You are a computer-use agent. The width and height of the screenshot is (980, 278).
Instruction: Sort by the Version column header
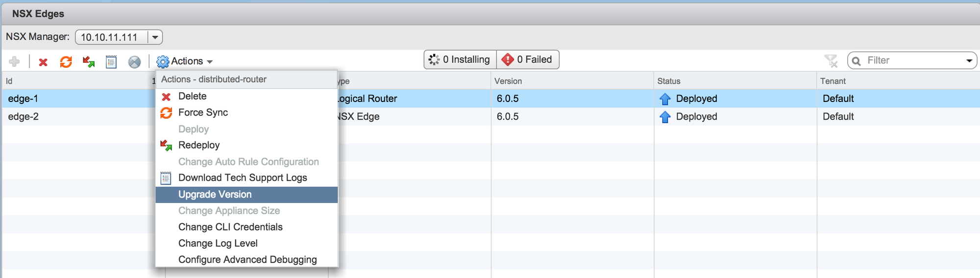pyautogui.click(x=572, y=81)
